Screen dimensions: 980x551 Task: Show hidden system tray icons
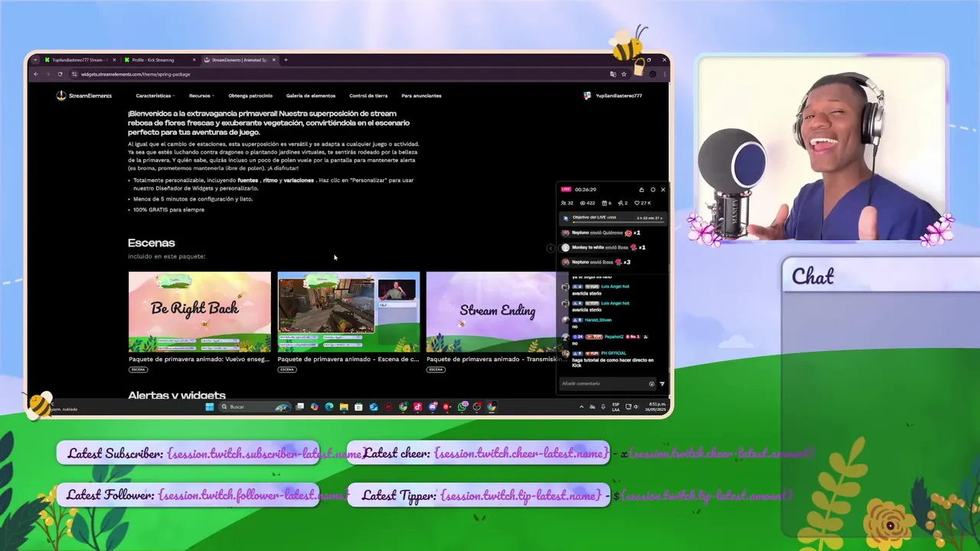pos(581,407)
